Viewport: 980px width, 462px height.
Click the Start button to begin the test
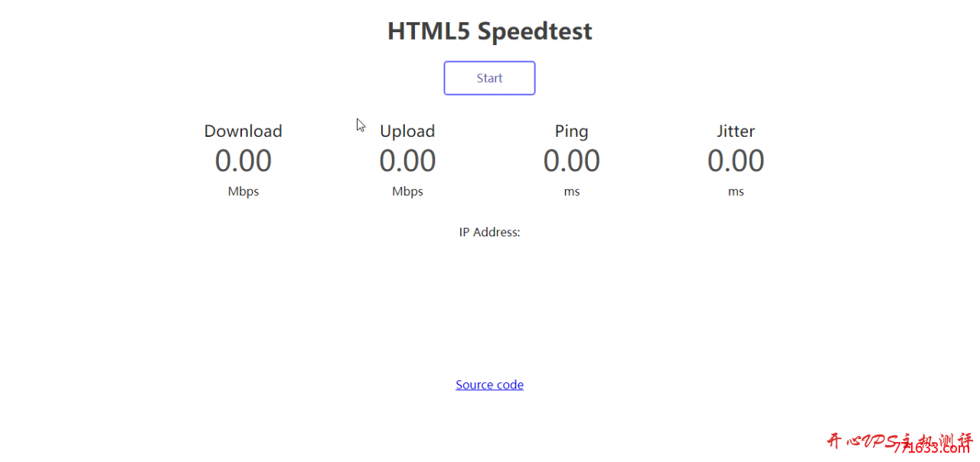click(x=489, y=78)
